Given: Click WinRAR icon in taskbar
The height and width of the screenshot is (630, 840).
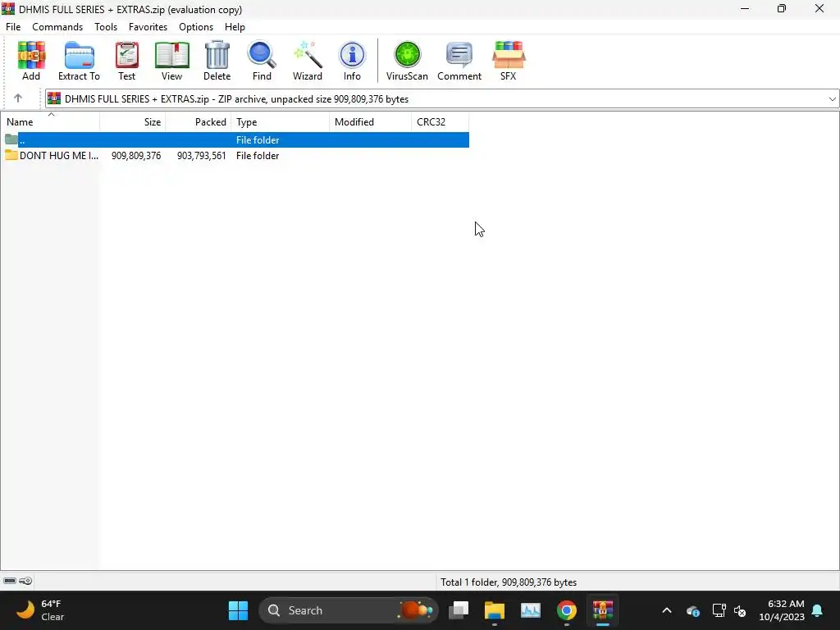Looking at the screenshot, I should click(603, 610).
